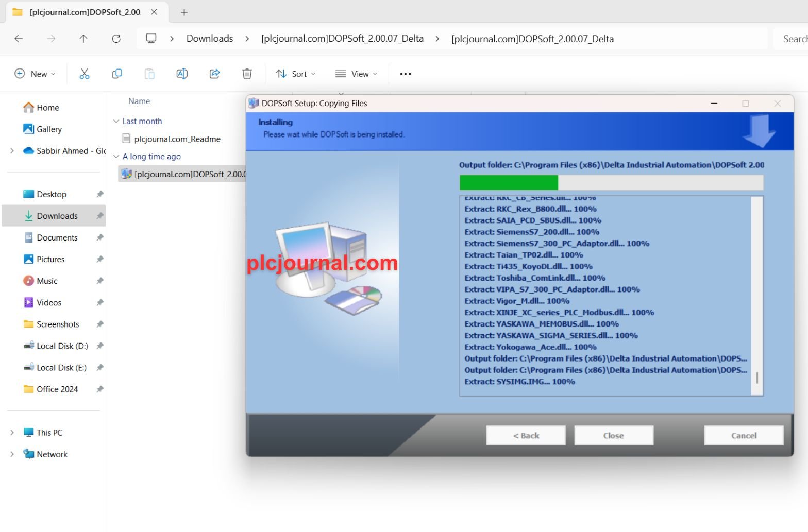Collapse the A long time ago group
The height and width of the screenshot is (532, 808).
(x=116, y=157)
